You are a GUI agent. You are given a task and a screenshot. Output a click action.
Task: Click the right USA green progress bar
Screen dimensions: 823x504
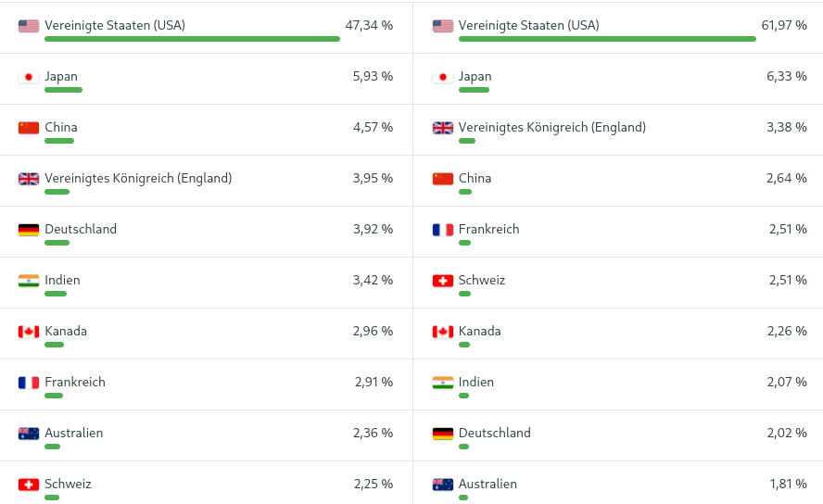pos(607,39)
